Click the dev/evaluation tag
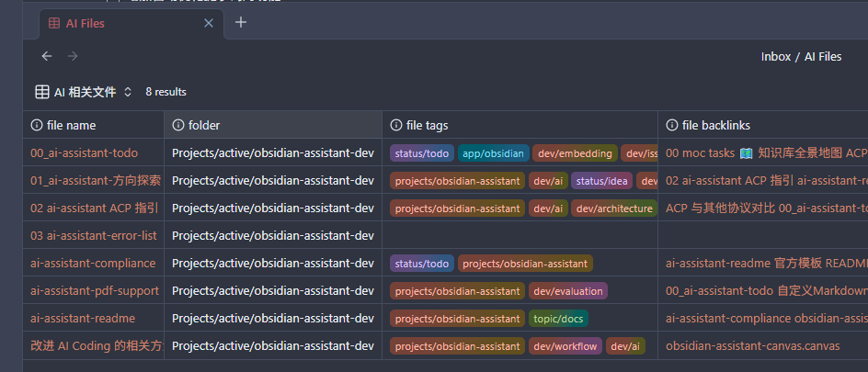Viewport: 868px width, 372px height. [568, 292]
